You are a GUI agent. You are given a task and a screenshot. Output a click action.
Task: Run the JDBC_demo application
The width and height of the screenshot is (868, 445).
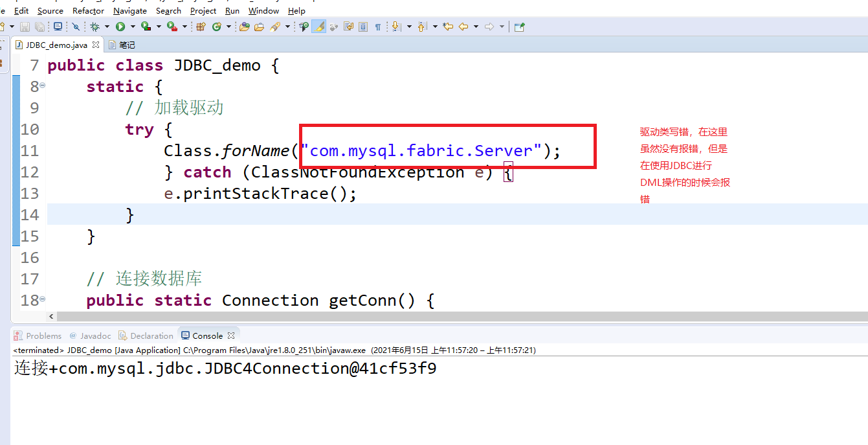coord(121,27)
